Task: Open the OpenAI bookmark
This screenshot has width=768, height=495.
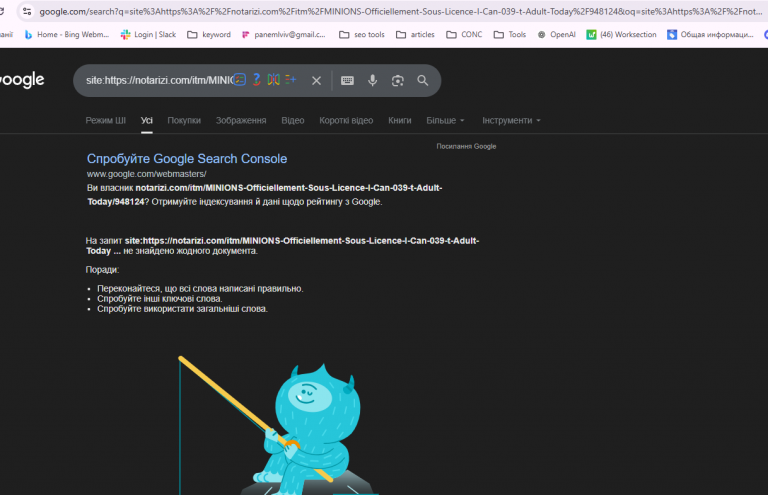Action: coord(556,34)
